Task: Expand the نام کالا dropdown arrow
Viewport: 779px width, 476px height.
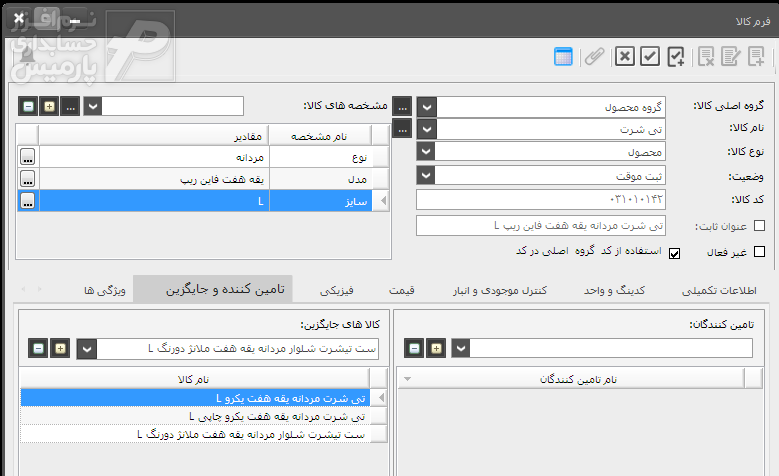Action: click(x=426, y=129)
